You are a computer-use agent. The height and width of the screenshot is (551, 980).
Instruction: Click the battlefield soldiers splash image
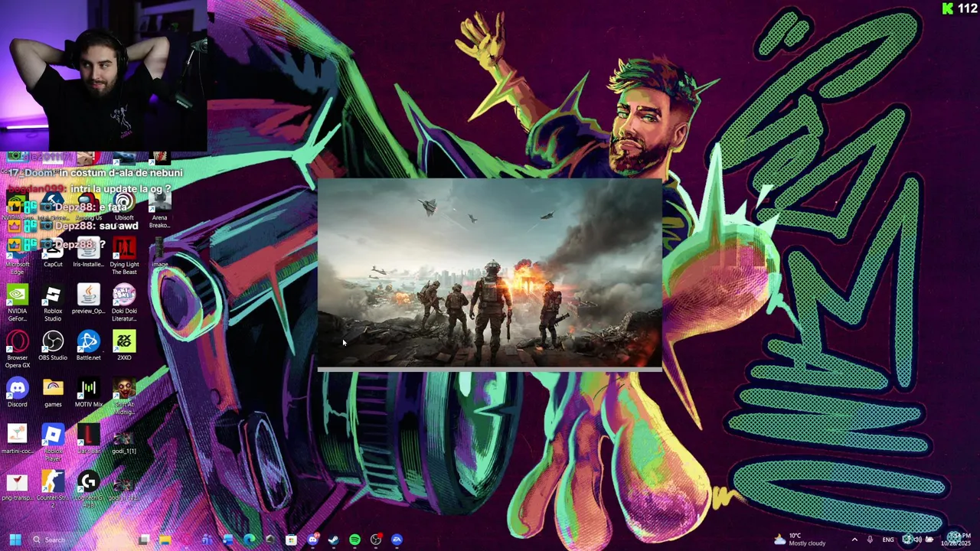490,274
